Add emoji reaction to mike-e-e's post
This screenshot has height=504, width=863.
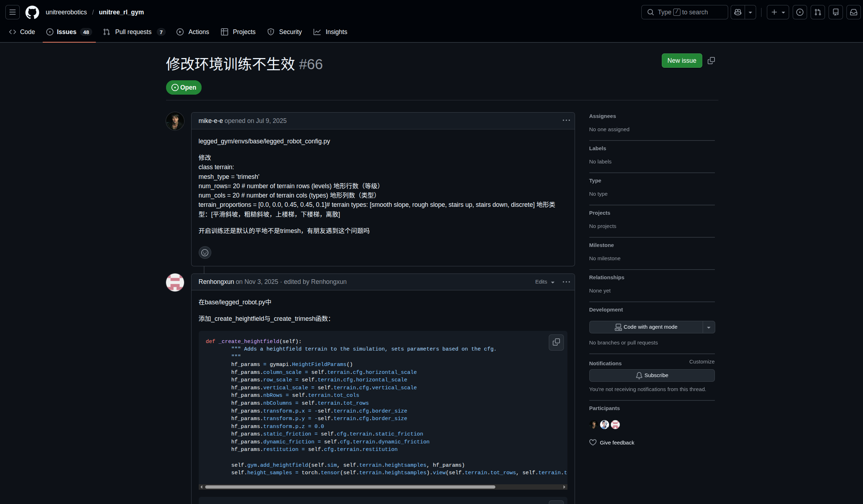click(x=205, y=253)
